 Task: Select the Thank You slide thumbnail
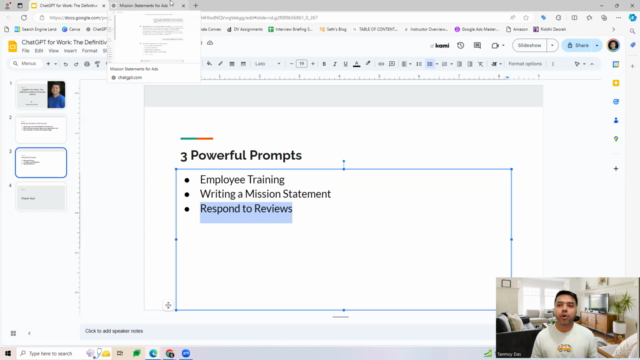coord(41,197)
